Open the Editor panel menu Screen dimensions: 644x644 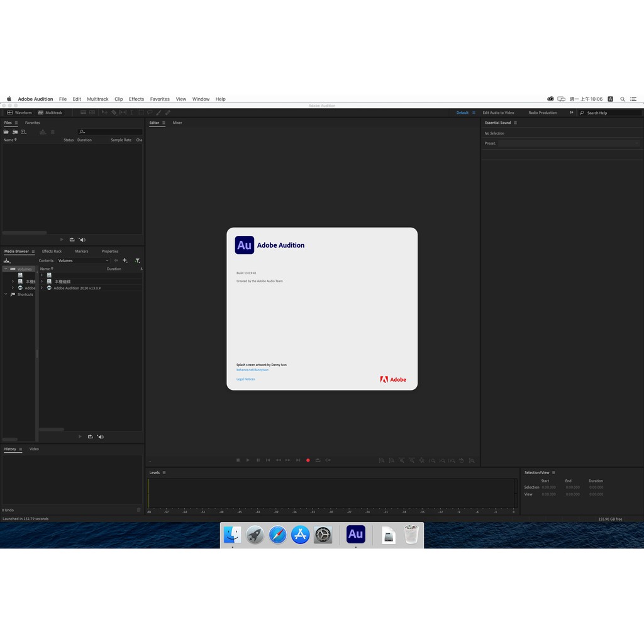[x=164, y=123]
